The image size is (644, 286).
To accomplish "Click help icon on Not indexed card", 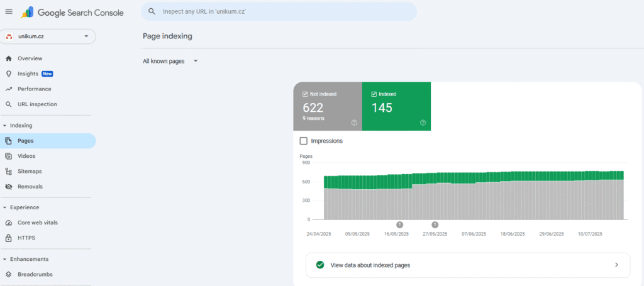I will tap(354, 123).
